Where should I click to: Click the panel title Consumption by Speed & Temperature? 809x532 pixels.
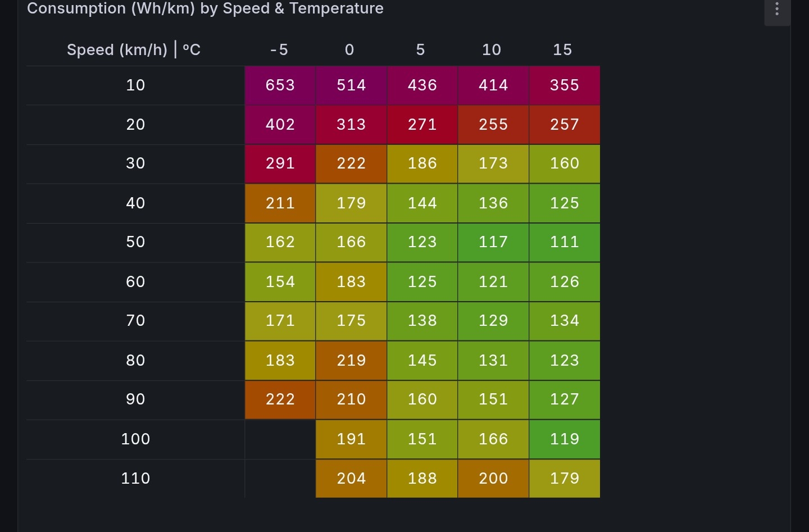pos(205,8)
